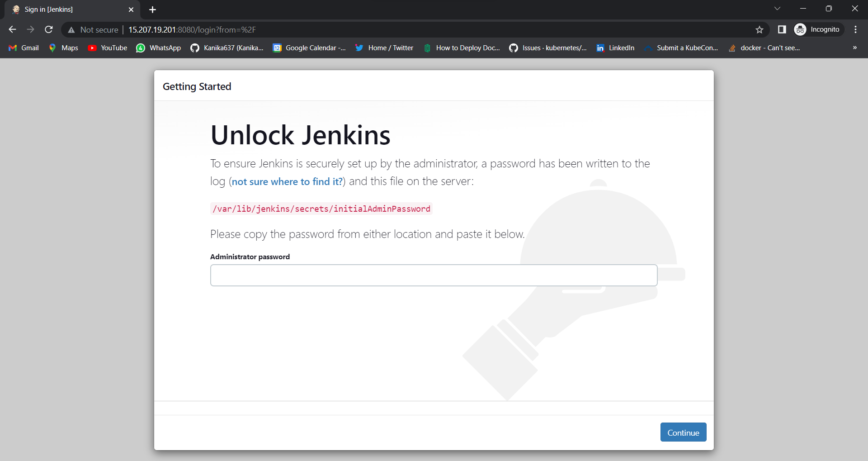The width and height of the screenshot is (868, 461).
Task: Open the Home / Twitter bookmark
Action: pos(384,48)
